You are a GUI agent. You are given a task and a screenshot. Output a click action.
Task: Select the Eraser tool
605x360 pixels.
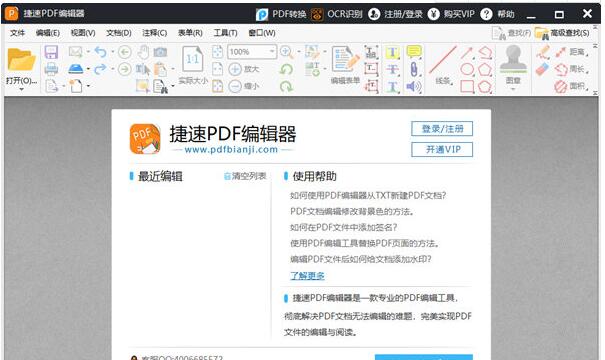pyautogui.click(x=542, y=69)
